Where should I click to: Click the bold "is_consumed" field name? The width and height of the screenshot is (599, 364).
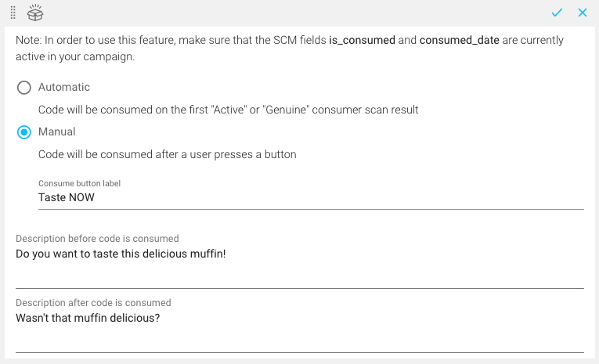point(361,40)
